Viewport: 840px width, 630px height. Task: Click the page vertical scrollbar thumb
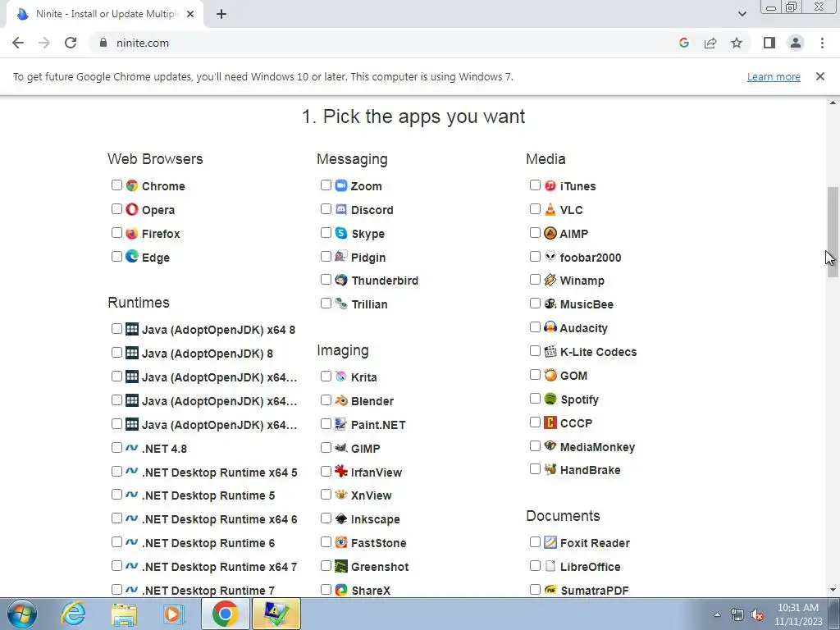(833, 231)
